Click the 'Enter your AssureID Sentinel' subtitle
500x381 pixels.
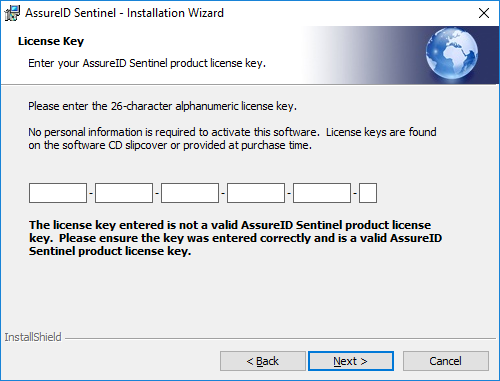click(x=147, y=63)
